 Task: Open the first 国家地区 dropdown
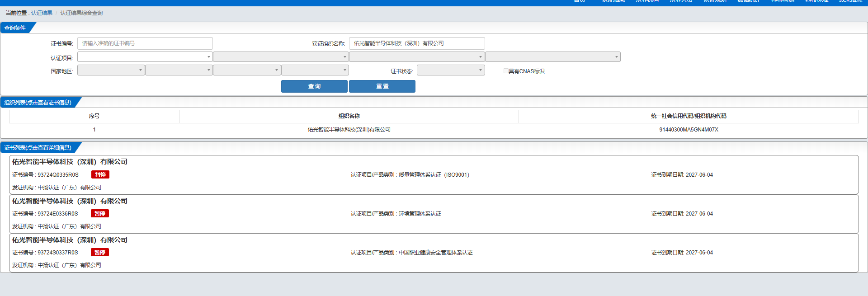pos(111,70)
